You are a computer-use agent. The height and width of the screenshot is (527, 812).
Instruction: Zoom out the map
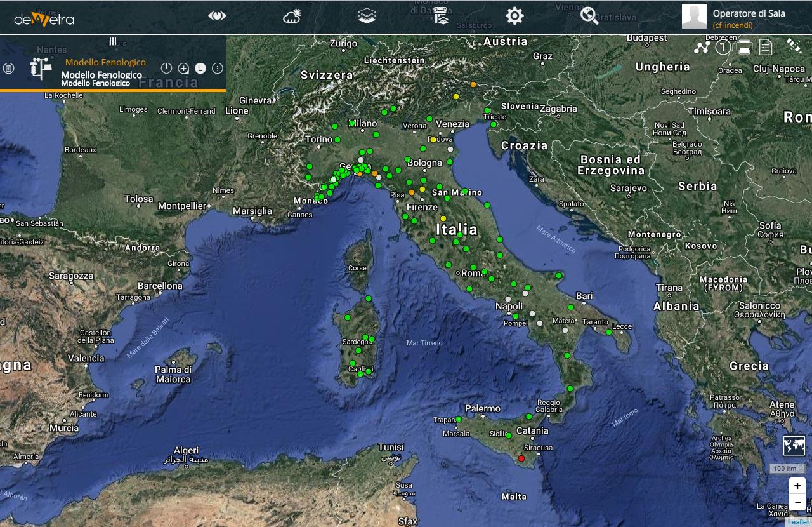click(x=797, y=502)
